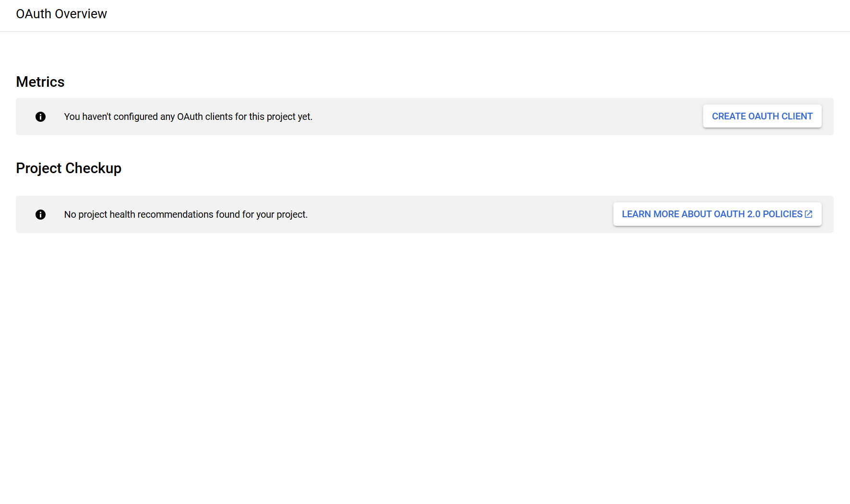The image size is (850, 504).
Task: Click the header bar at the top
Action: (x=425, y=14)
